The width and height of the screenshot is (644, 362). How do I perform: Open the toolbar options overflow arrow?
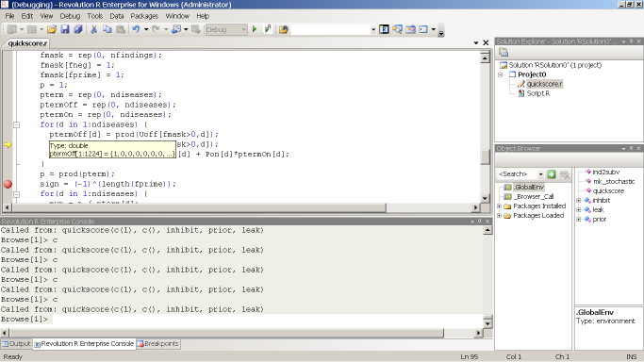click(x=441, y=33)
